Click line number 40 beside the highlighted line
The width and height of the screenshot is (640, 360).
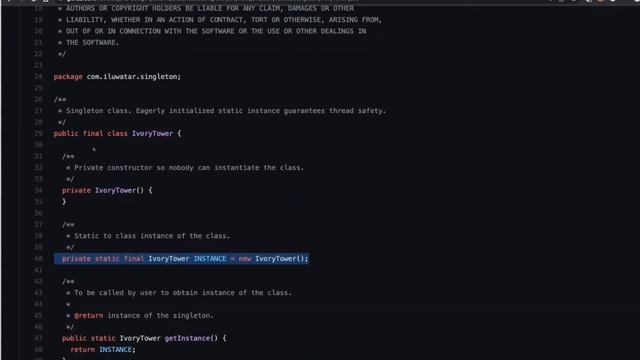click(x=38, y=259)
